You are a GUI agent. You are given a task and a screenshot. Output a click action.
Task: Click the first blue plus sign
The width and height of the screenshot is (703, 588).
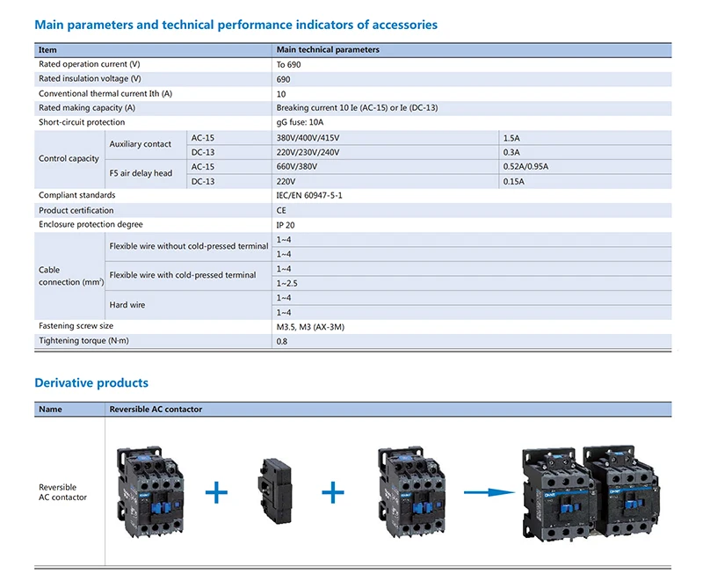(216, 492)
